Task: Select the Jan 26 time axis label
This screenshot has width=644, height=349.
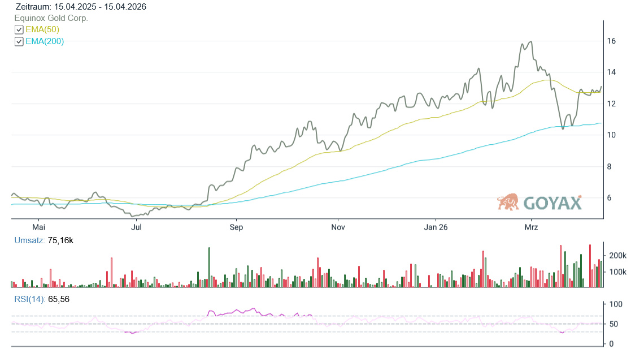Action: [436, 227]
